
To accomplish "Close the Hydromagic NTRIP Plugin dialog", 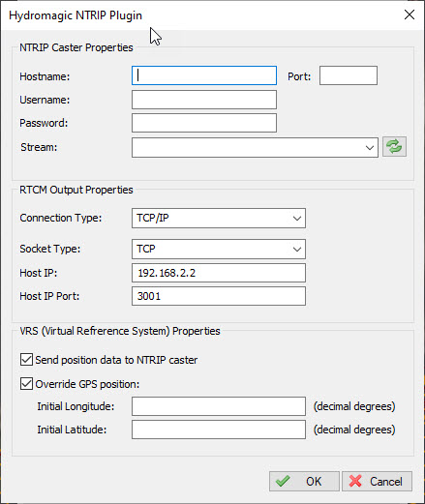I will 410,15.
